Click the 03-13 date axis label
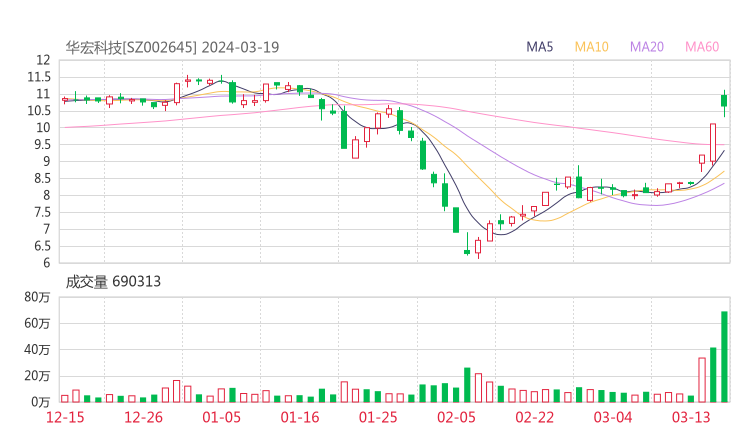The height and width of the screenshot is (440, 740). click(x=691, y=417)
